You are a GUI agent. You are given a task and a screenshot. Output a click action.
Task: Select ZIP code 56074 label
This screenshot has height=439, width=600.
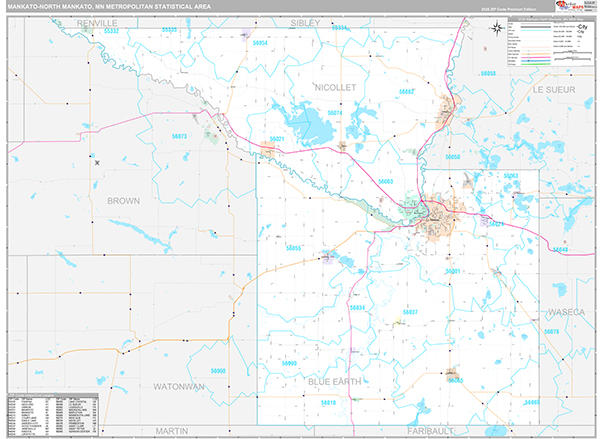click(x=335, y=113)
